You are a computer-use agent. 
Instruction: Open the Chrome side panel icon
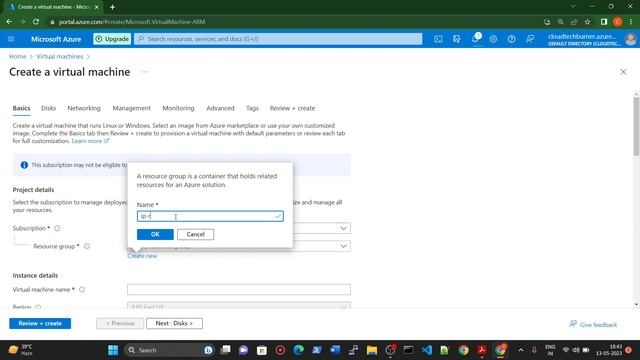604,22
